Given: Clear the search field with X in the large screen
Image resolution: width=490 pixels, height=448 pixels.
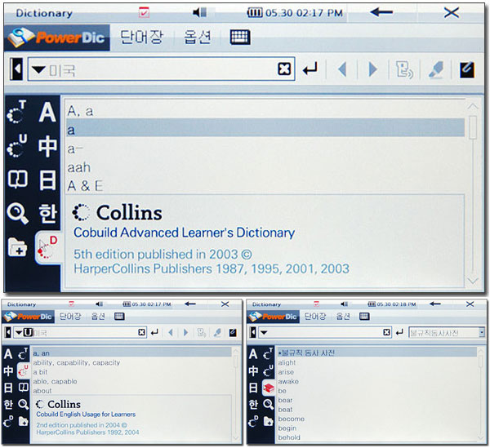Looking at the screenshot, I should (x=284, y=69).
